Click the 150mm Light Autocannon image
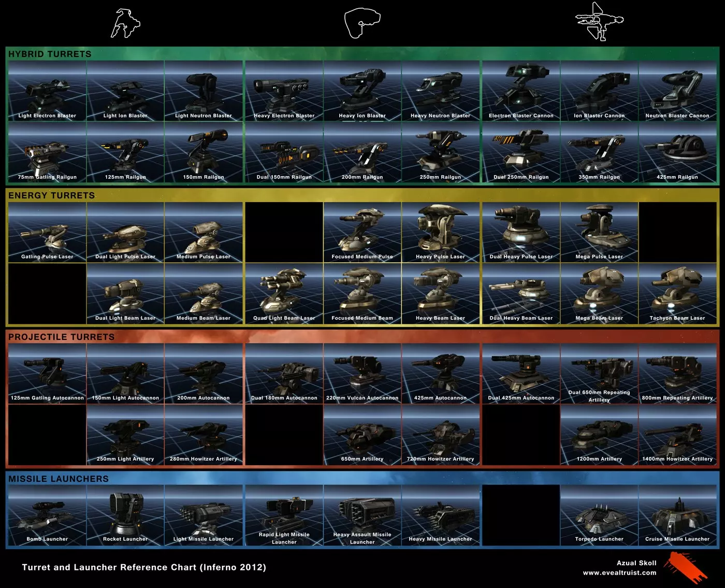This screenshot has height=588, width=725. click(125, 374)
